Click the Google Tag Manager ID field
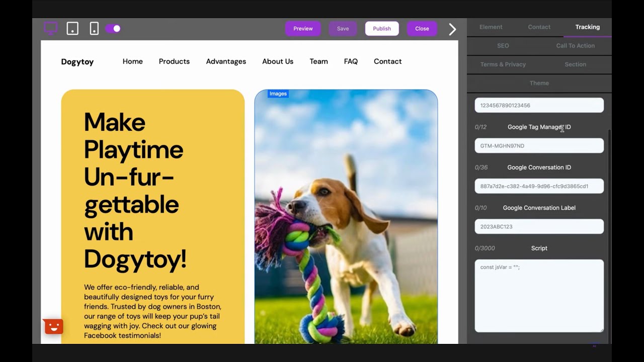Image resolution: width=644 pixels, height=362 pixels. [539, 146]
